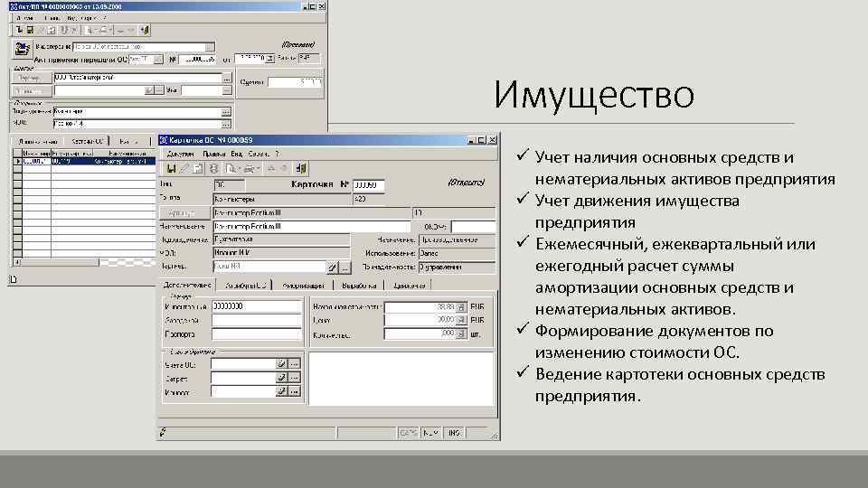The width and height of the screenshot is (868, 488).
Task: Open Вид операции dropdown in Акт window
Action: pos(209,47)
